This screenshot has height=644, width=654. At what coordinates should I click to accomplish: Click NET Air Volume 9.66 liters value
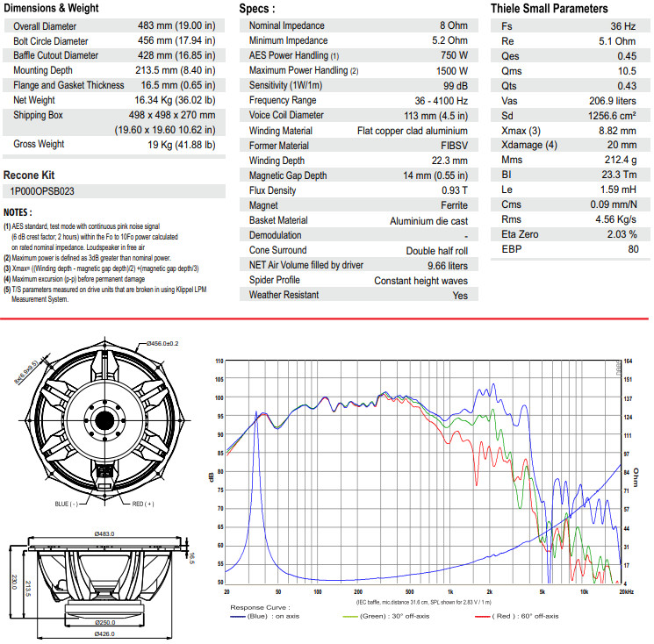(x=448, y=266)
